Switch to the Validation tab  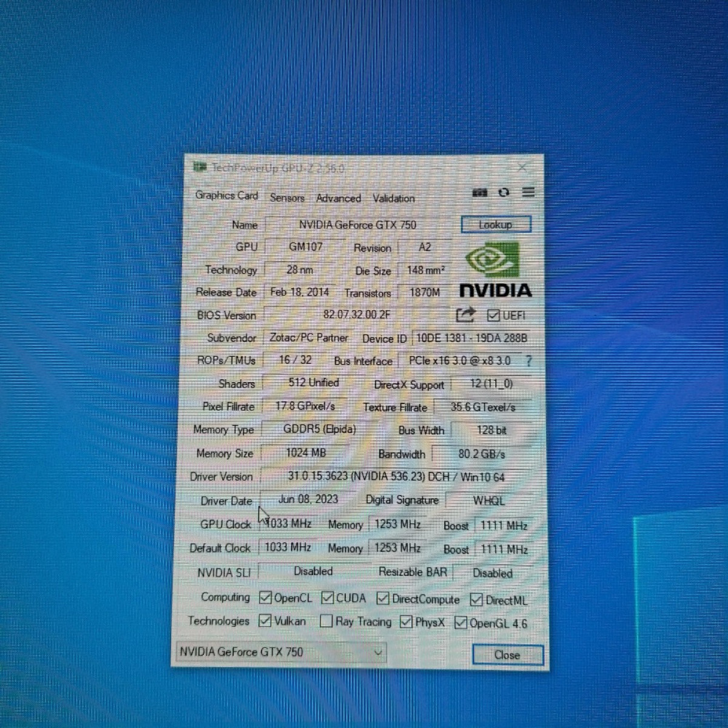pyautogui.click(x=394, y=198)
